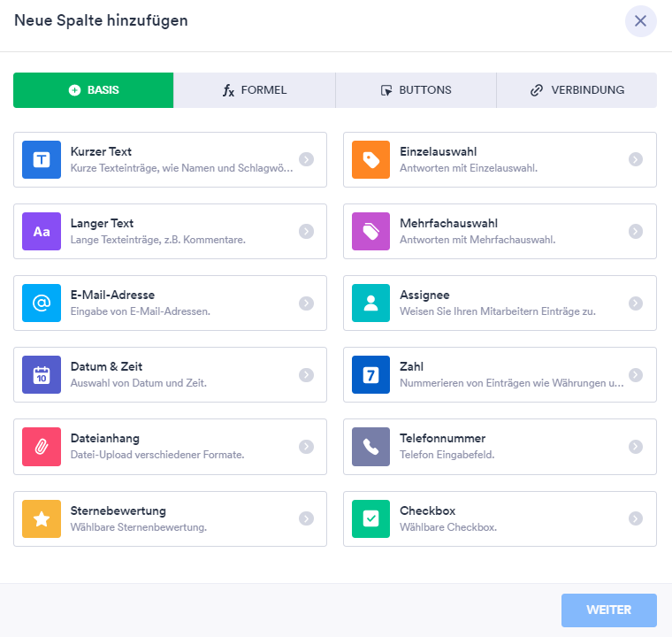The image size is (672, 637).
Task: Click the arrow next to Zahl
Action: [636, 375]
